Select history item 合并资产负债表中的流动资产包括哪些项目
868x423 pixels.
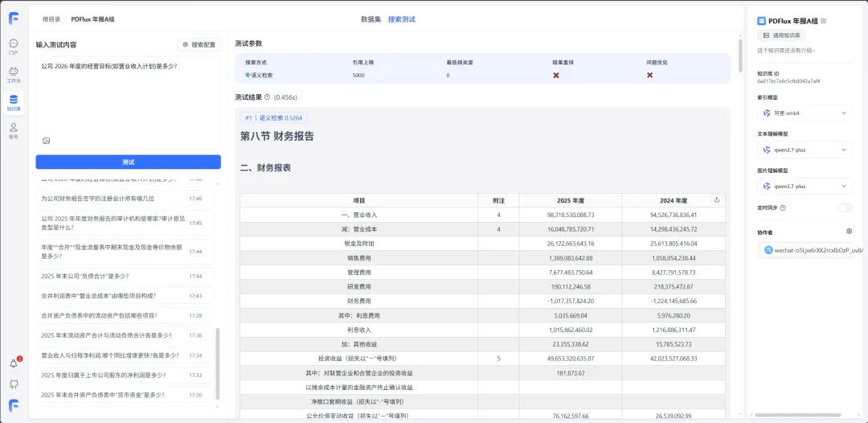tap(125, 315)
